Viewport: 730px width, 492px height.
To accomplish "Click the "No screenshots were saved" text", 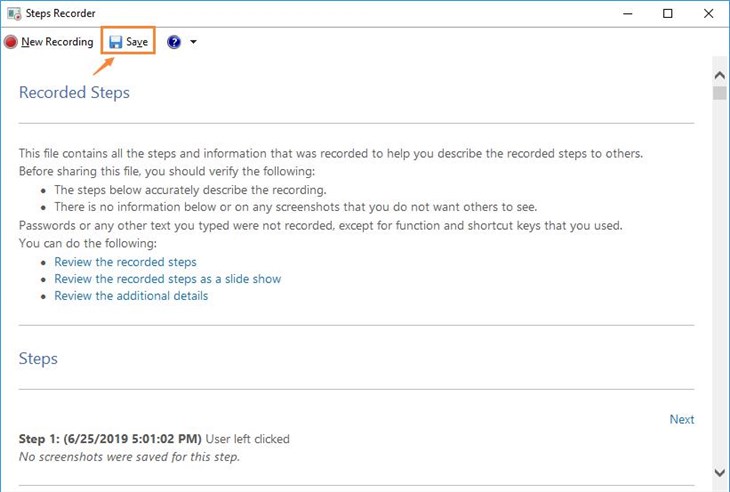I will click(129, 457).
